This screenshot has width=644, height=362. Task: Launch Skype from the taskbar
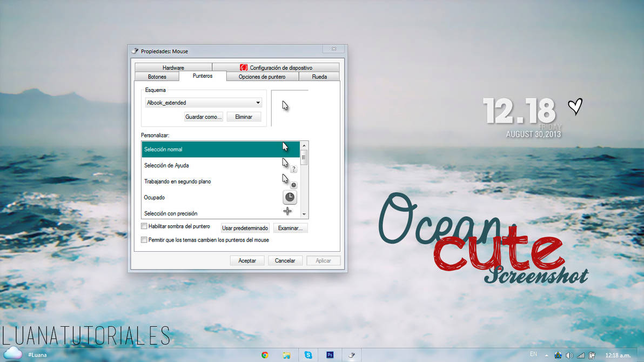point(308,355)
